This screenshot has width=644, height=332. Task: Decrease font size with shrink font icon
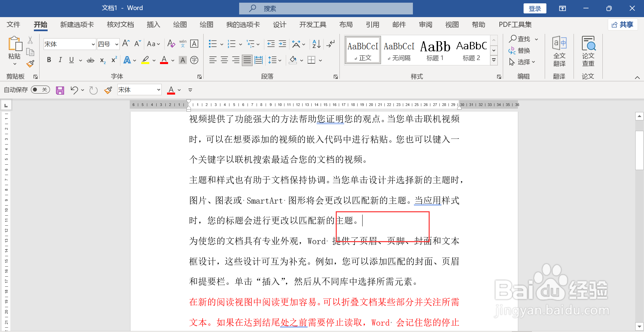click(x=138, y=44)
